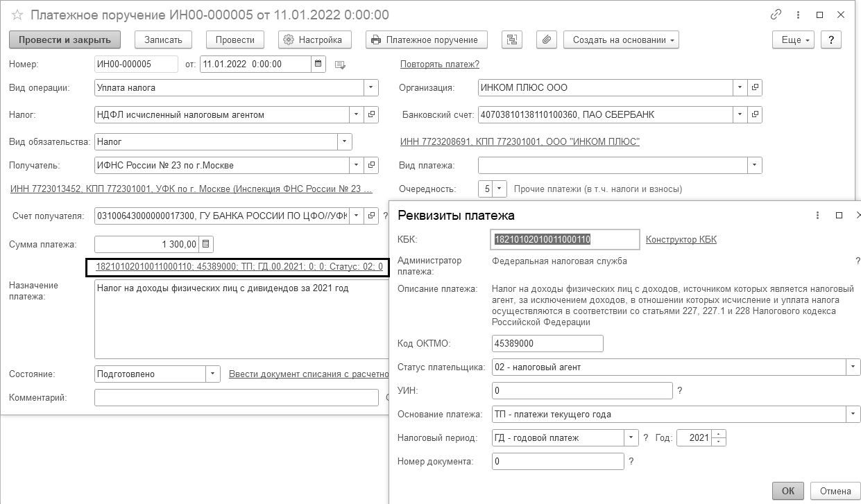The width and height of the screenshot is (861, 504).
Task: Open Настройка settings button
Action: pos(315,40)
